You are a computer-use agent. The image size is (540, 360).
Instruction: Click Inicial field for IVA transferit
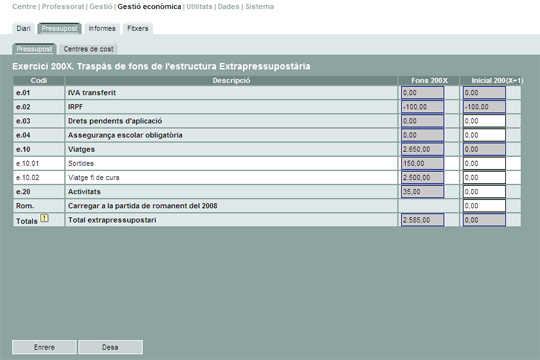[484, 93]
